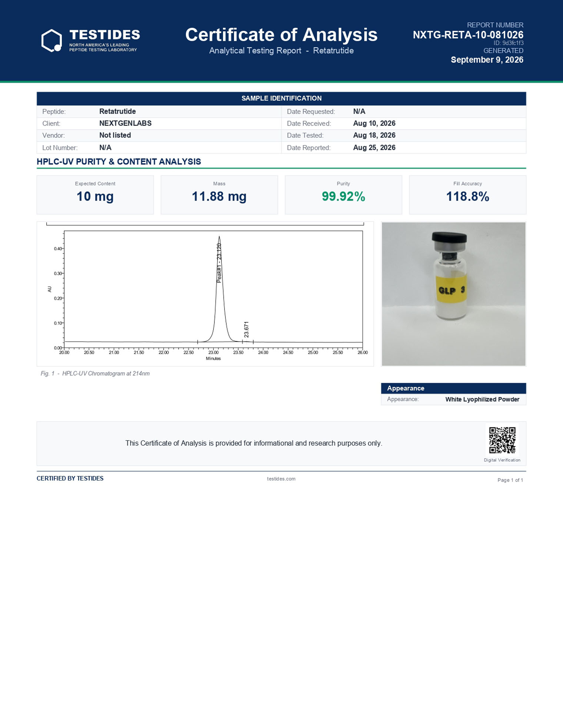Viewport: 563px width, 728px height.
Task: Click the Analytical Testing Report subtitle
Action: (281, 51)
